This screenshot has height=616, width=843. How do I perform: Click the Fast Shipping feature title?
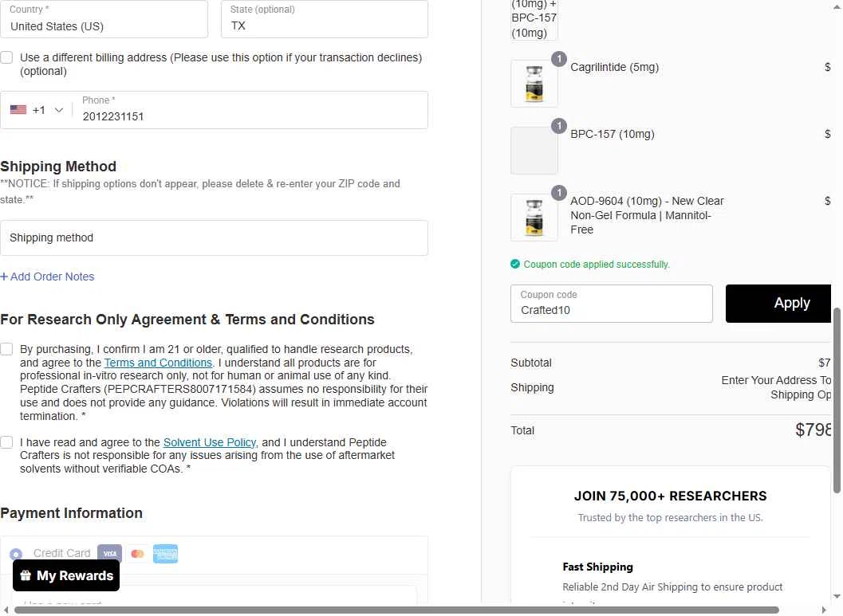(598, 567)
